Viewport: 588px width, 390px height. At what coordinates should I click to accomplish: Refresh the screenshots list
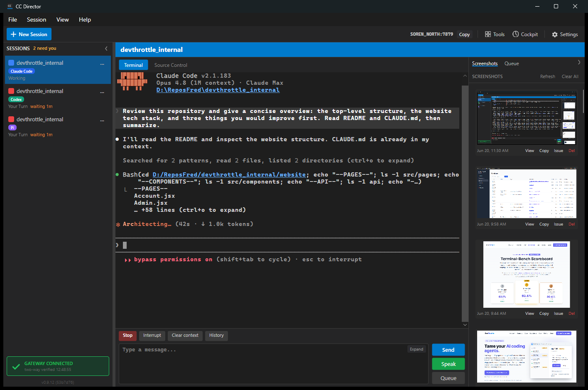pyautogui.click(x=547, y=76)
